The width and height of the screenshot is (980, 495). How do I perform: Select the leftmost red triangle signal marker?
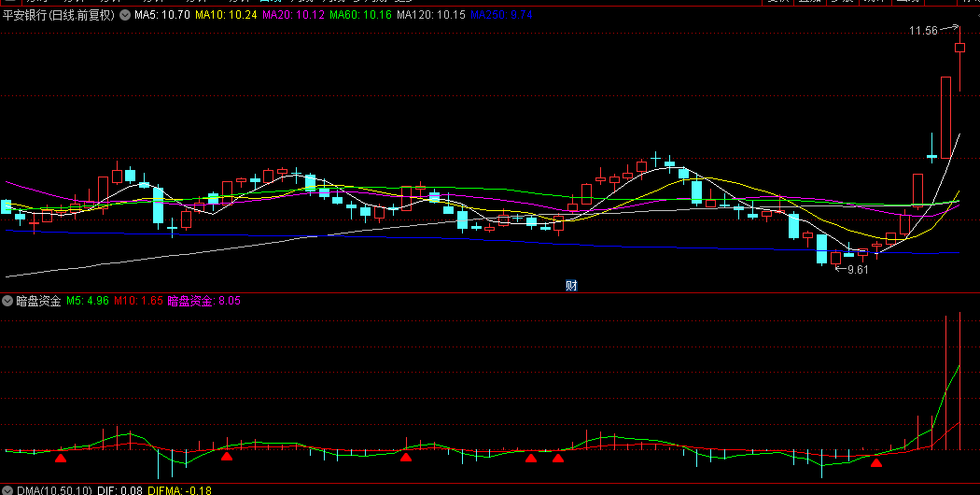[x=60, y=458]
